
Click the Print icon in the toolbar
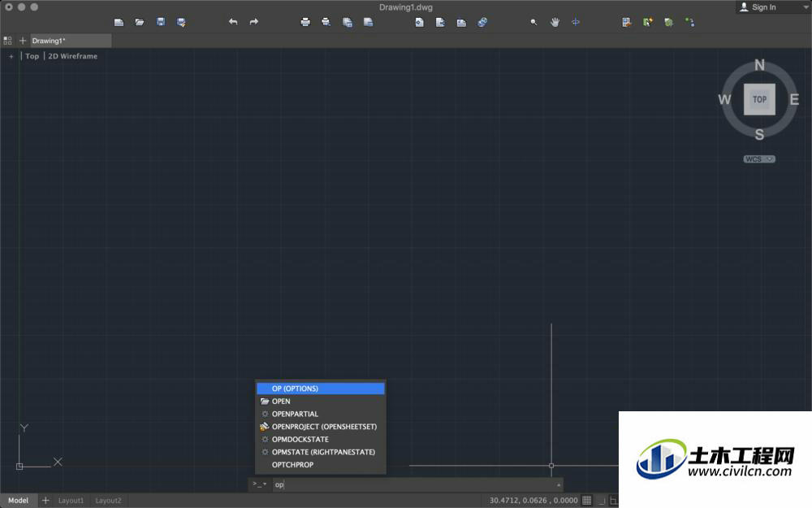coord(305,22)
